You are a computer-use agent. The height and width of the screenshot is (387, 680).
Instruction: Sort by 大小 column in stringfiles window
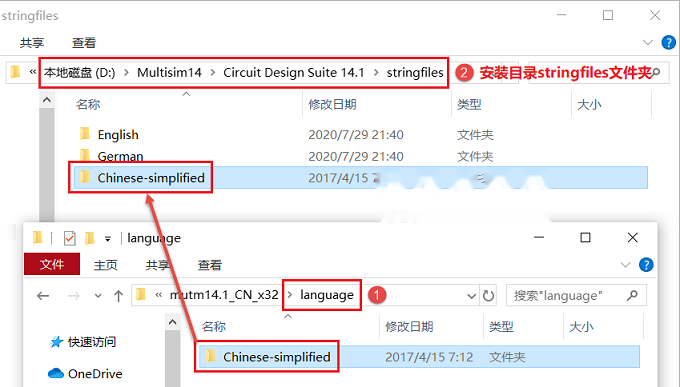pos(589,105)
